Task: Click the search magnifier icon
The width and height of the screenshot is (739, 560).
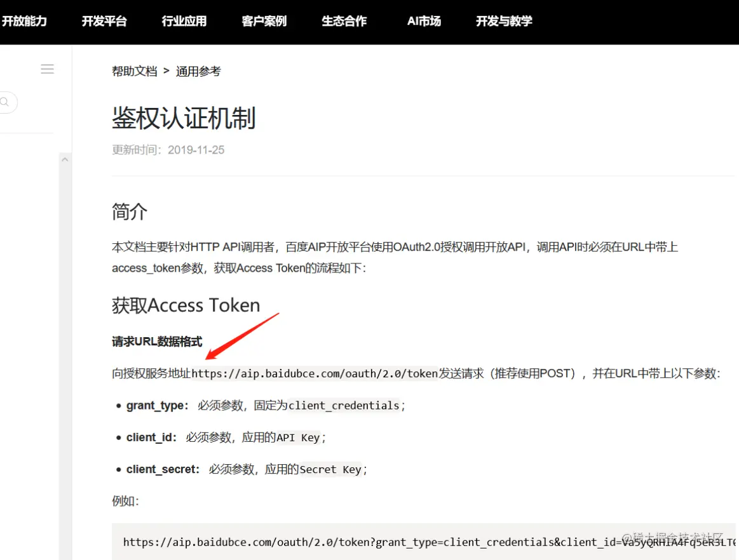Action: [3, 102]
